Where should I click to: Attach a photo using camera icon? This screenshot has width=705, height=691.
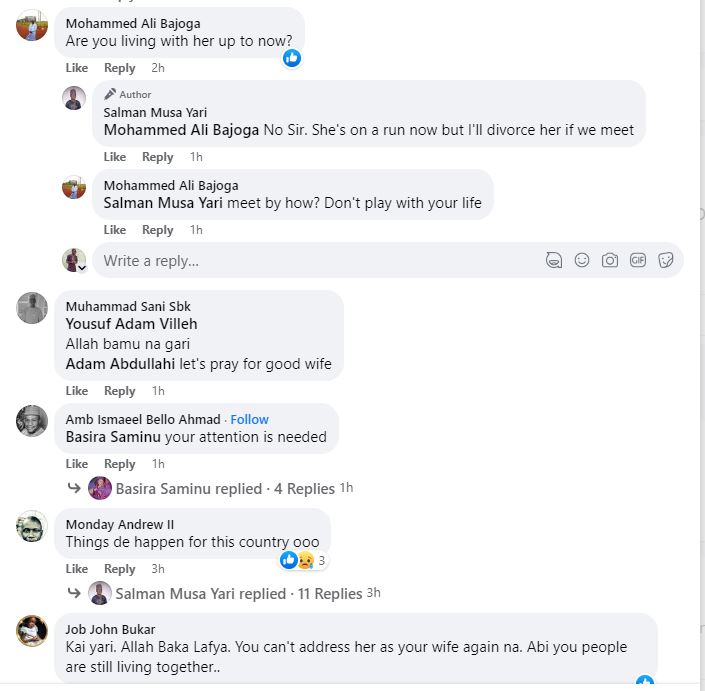pos(610,260)
